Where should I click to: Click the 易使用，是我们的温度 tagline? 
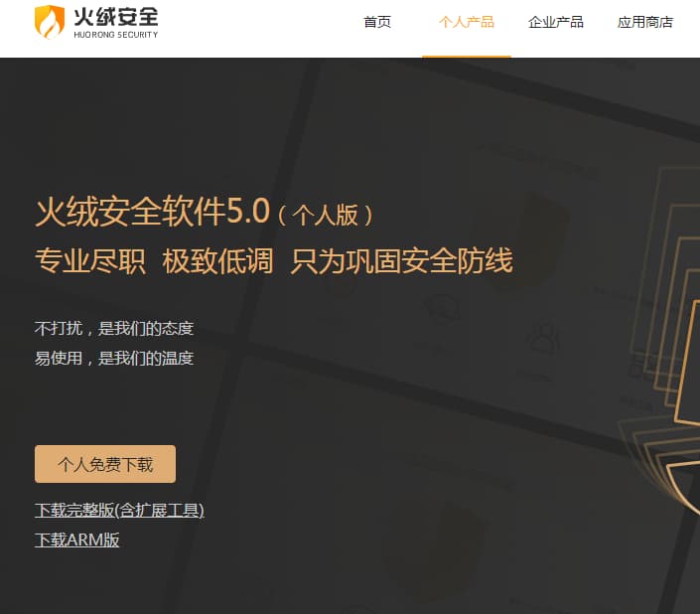coord(114,358)
